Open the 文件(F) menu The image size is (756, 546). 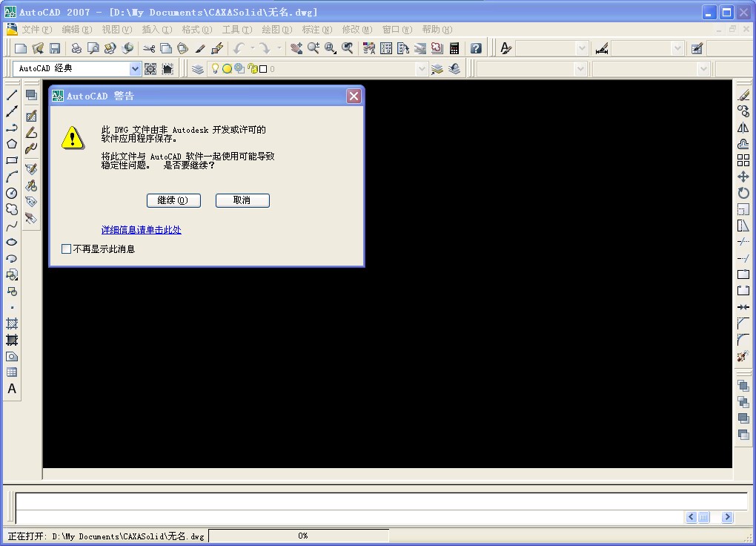[36, 30]
